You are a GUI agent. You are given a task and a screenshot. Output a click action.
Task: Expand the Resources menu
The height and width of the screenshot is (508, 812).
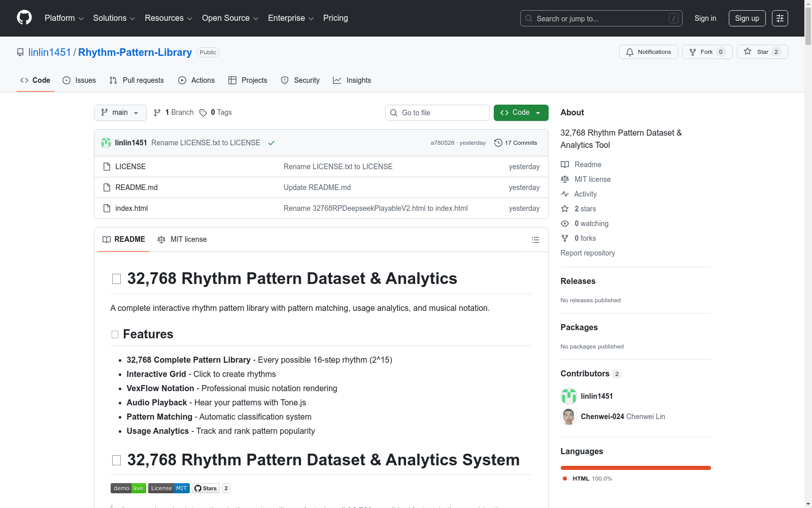coord(168,18)
